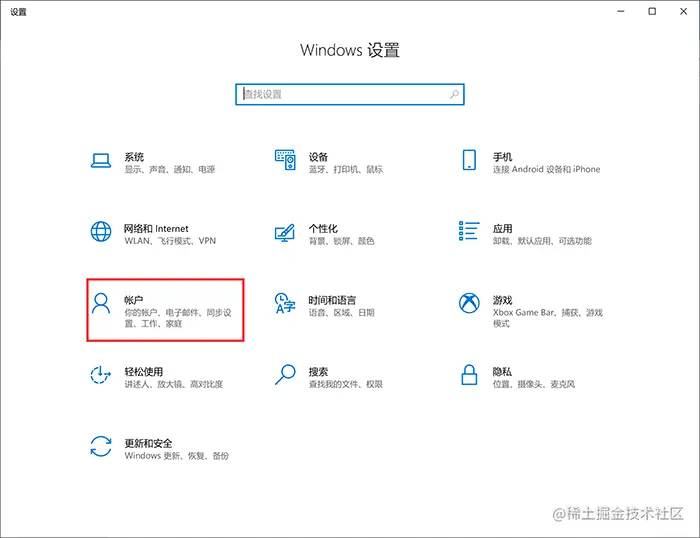Image resolution: width=700 pixels, height=538 pixels.
Task: Click 'Windows 更新、恢复、备份' description
Action: click(176, 456)
